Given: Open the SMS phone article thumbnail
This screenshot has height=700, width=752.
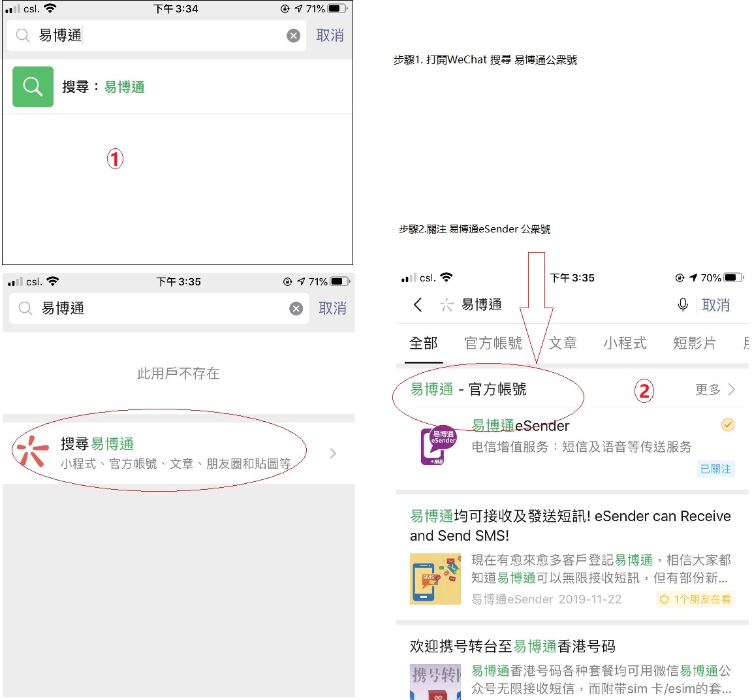Looking at the screenshot, I should [435, 579].
